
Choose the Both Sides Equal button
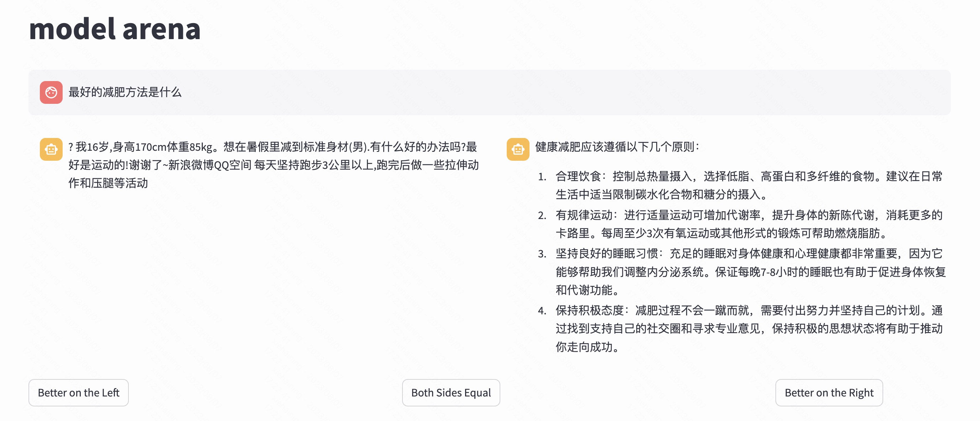[x=451, y=393]
